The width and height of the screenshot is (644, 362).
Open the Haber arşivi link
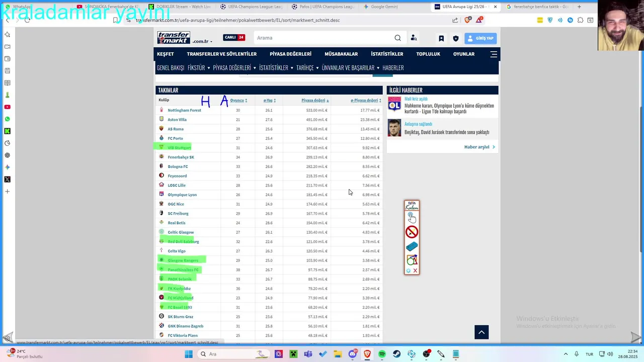479,147
